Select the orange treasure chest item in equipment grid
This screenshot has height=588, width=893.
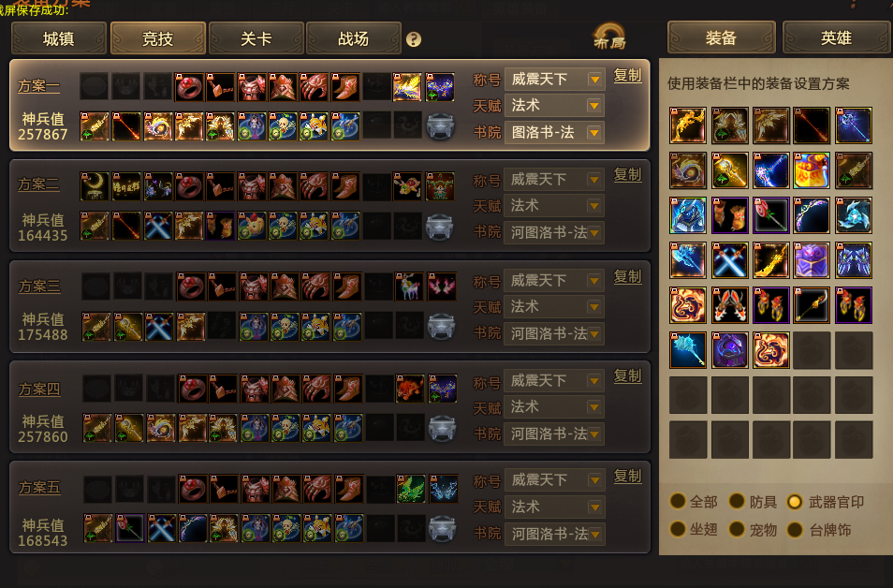(x=812, y=169)
